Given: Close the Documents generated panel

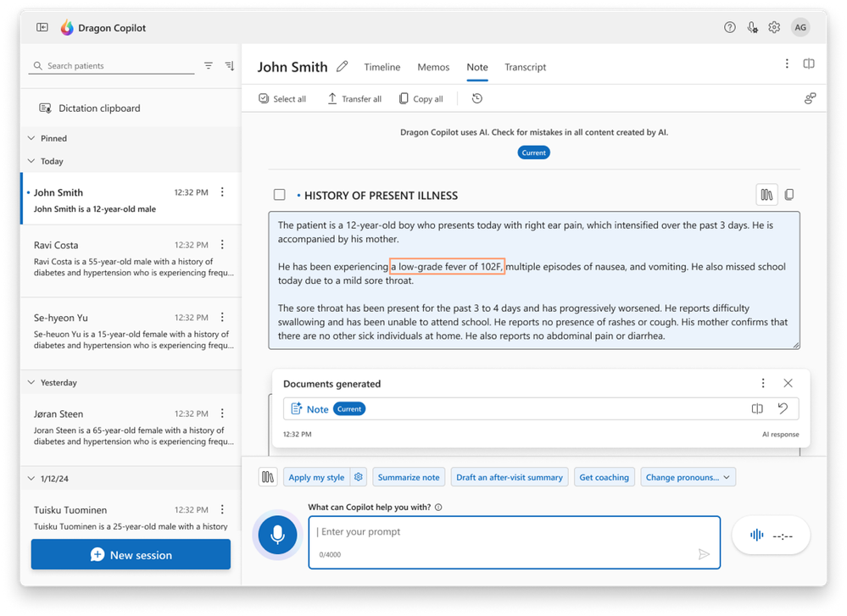Looking at the screenshot, I should pyautogui.click(x=788, y=383).
